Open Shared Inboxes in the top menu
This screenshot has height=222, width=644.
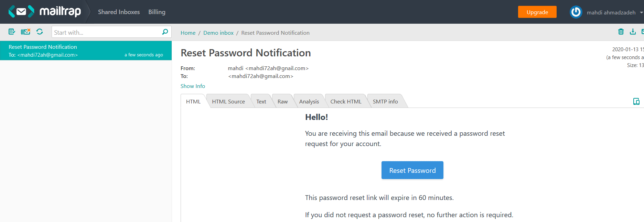(x=119, y=12)
